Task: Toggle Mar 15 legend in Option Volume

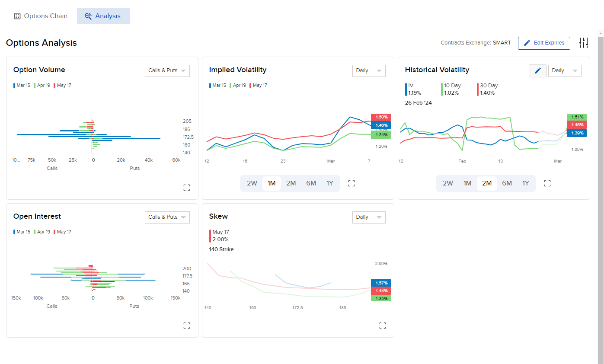Action: (22, 86)
